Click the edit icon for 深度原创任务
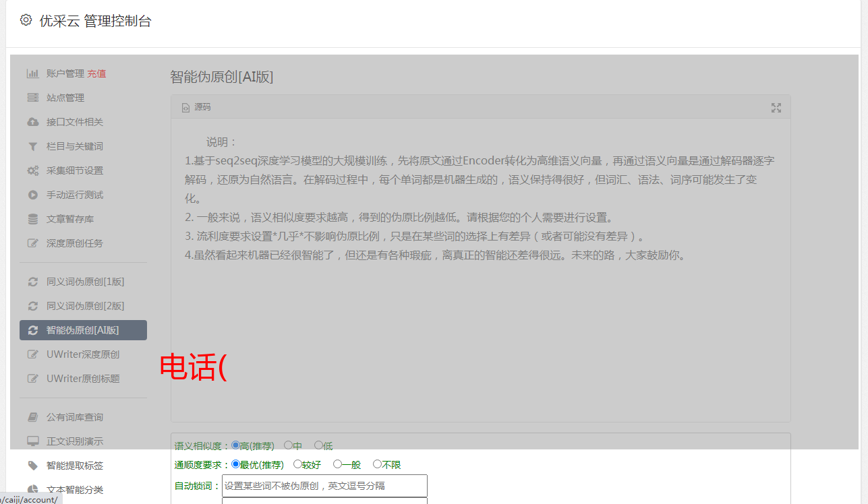The height and width of the screenshot is (504, 868). click(32, 243)
